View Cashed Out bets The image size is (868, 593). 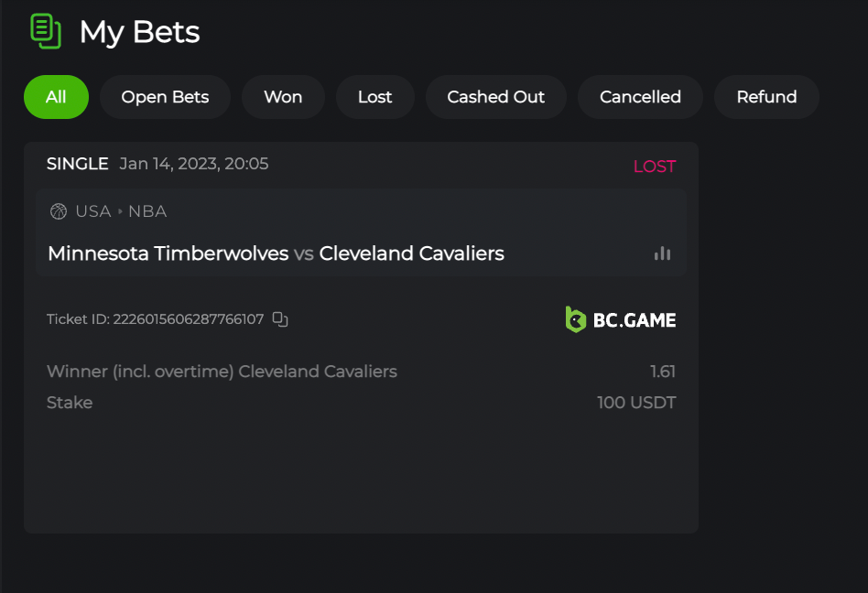[495, 97]
